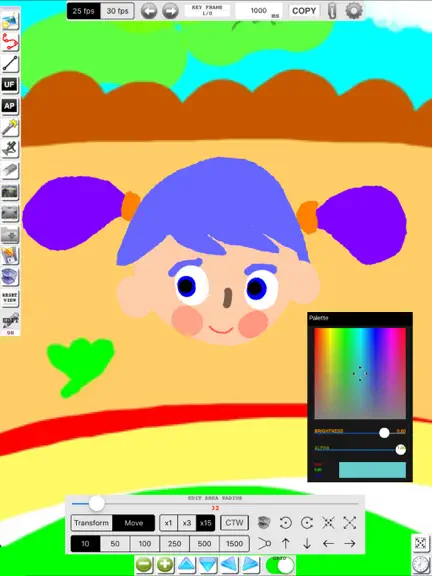This screenshot has height=576, width=432.
Task: Click the magic wand tool icon
Action: (10, 127)
